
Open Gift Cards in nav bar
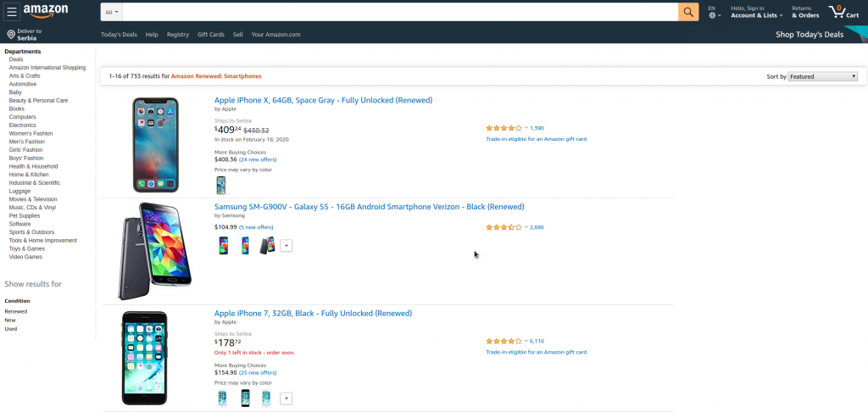[211, 34]
